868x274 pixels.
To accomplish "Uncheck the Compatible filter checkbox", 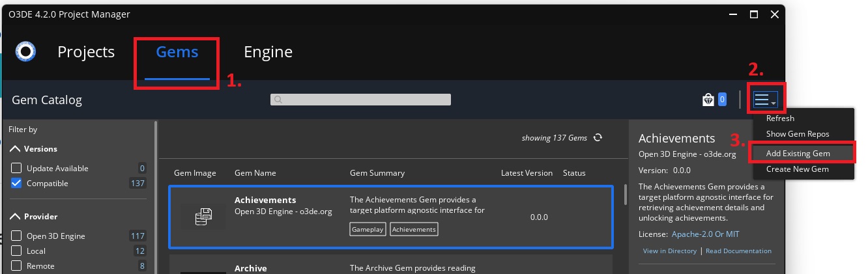I will (17, 183).
